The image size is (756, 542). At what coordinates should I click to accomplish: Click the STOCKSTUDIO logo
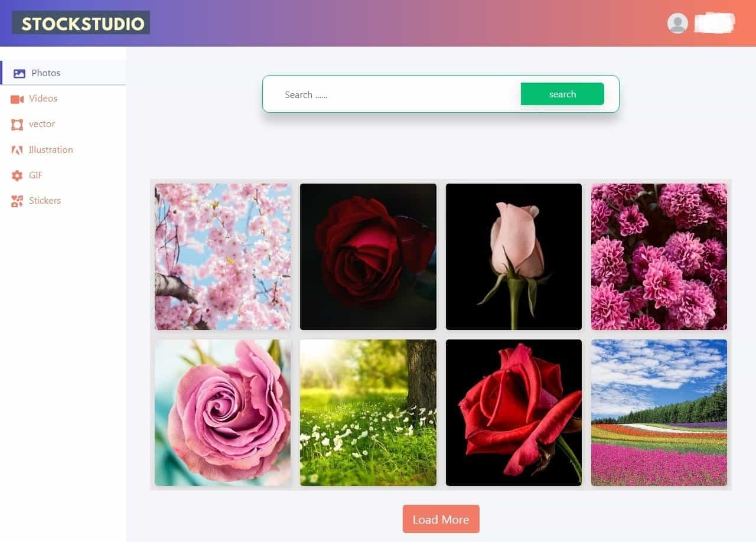pos(81,23)
